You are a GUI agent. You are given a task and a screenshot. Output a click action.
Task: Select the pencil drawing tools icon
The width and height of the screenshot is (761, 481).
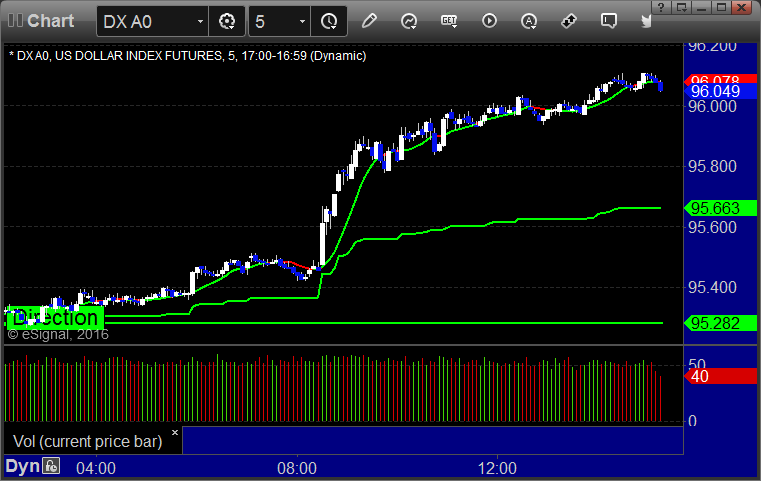(369, 21)
